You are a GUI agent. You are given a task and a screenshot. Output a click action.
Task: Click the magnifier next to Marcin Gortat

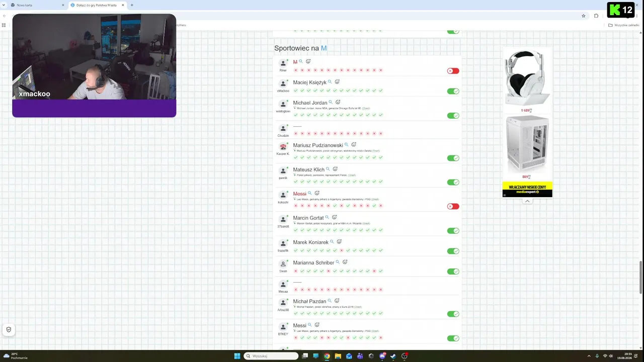point(327,217)
